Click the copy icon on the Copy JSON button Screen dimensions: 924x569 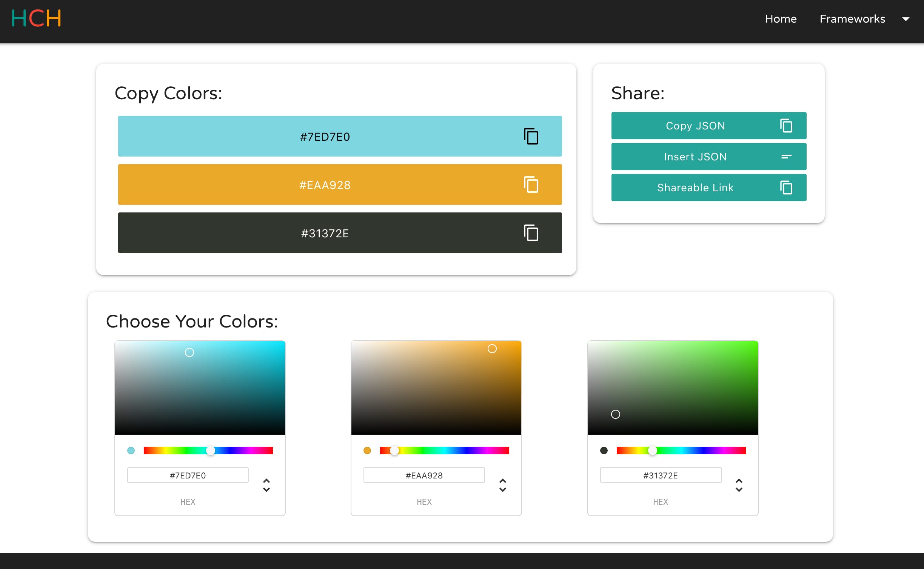click(x=786, y=126)
